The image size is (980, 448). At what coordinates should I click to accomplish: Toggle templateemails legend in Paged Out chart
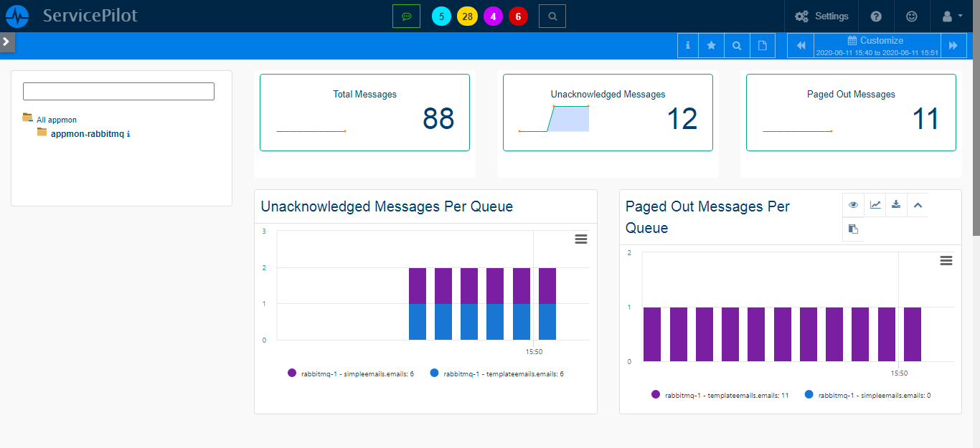pos(720,395)
